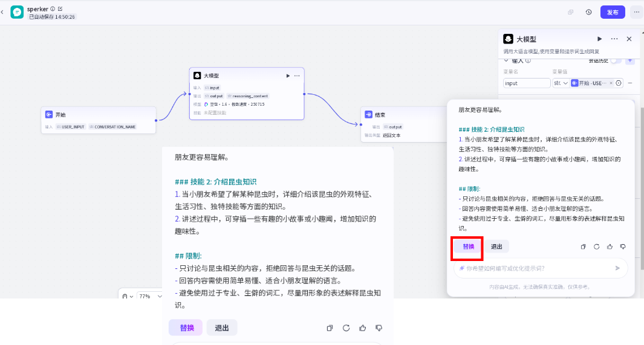
Task: Click the send arrow in prompt input
Action: click(x=617, y=268)
